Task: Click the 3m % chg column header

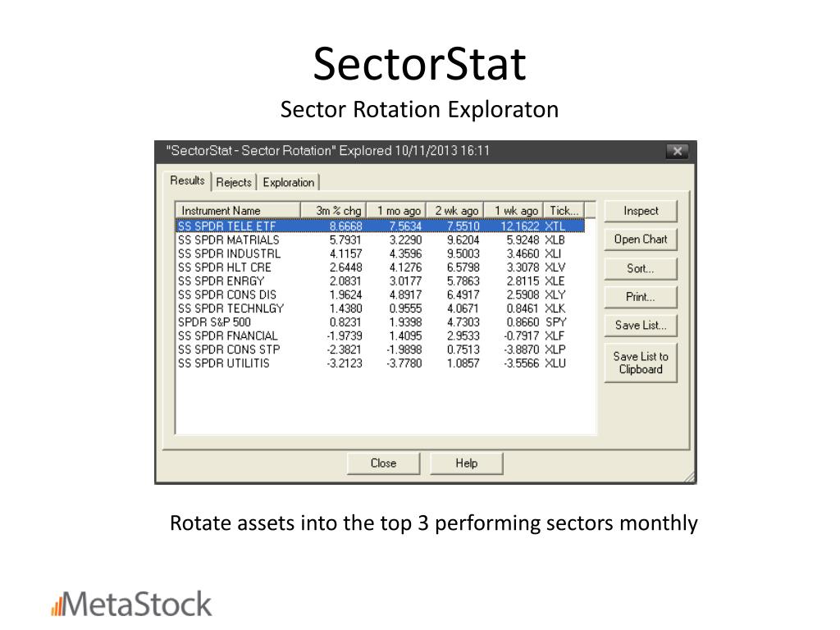Action: click(x=334, y=211)
